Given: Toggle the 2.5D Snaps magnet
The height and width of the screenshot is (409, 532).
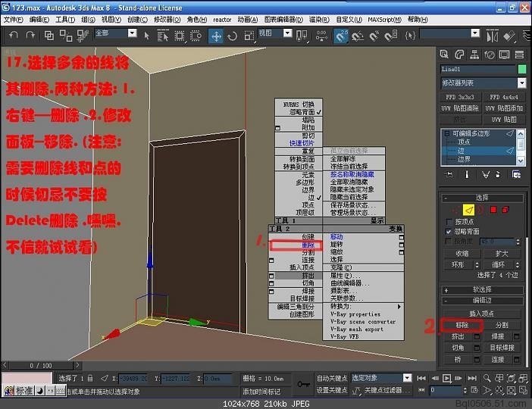Looking at the screenshot, I should [x=341, y=36].
